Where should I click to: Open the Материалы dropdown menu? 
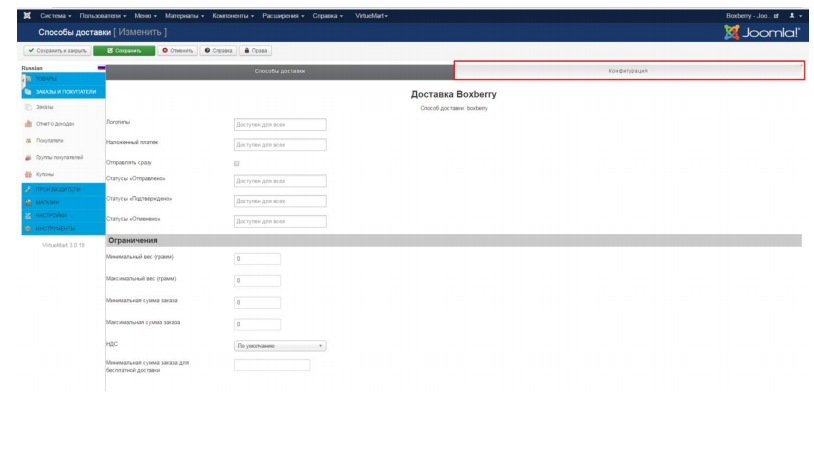coord(184,16)
